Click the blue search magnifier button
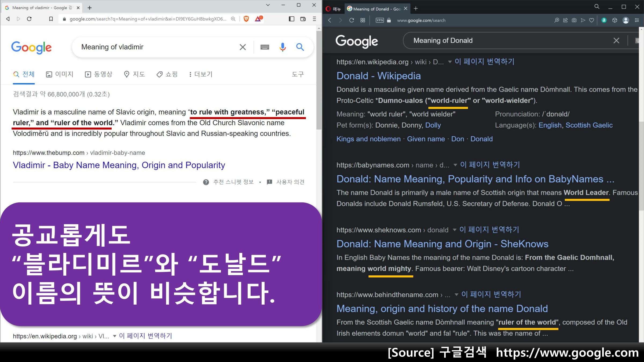The width and height of the screenshot is (644, 362). 300,47
